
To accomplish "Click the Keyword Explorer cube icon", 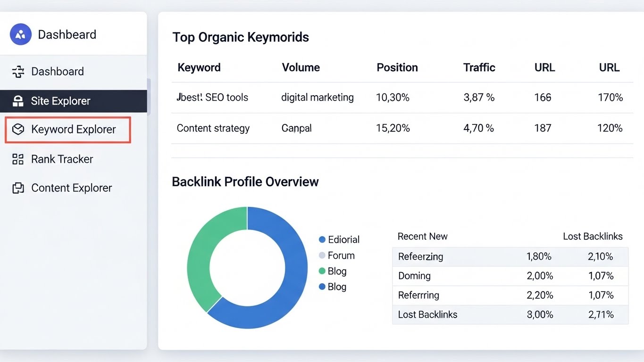I will (18, 130).
